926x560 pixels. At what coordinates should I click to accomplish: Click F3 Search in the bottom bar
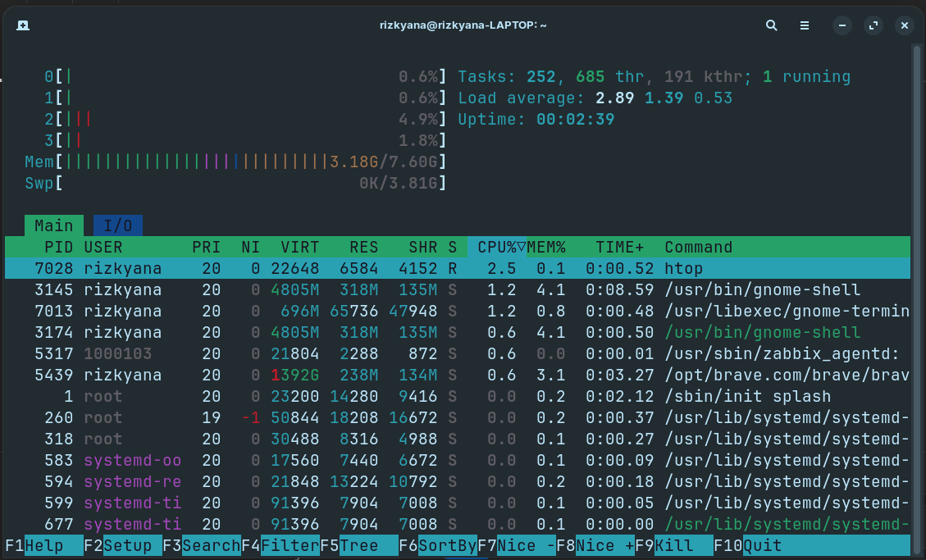coord(210,545)
